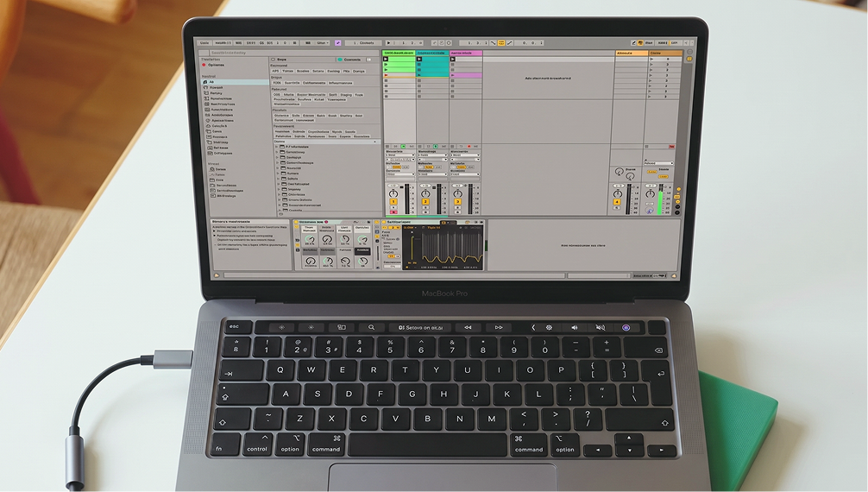868x492 pixels.
Task: Open the output dropdown at bottom of green track routing
Action: 400,174
